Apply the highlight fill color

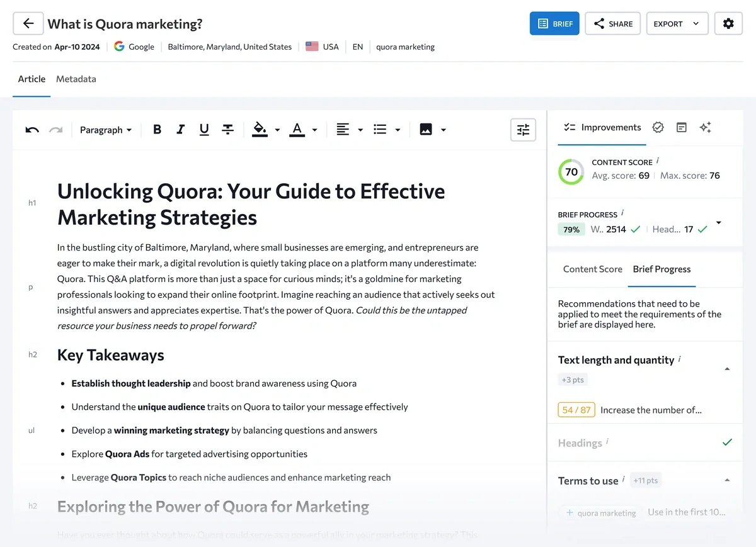point(260,130)
